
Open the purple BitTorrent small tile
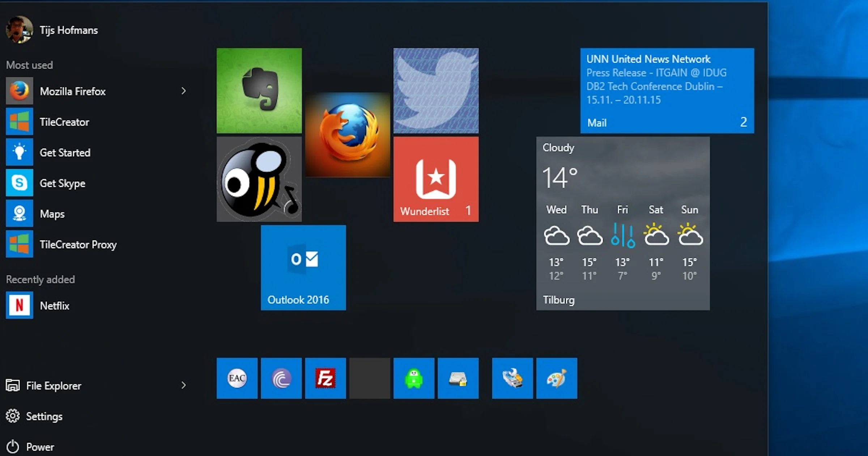(281, 378)
